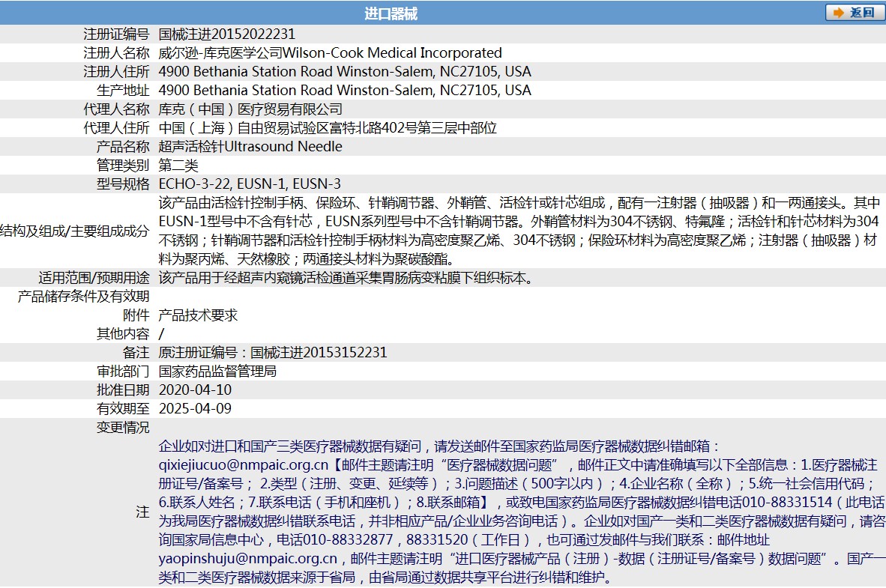Select the registration number 国械注进20152022231
Viewport: 886px width, 588px height.
tap(227, 34)
